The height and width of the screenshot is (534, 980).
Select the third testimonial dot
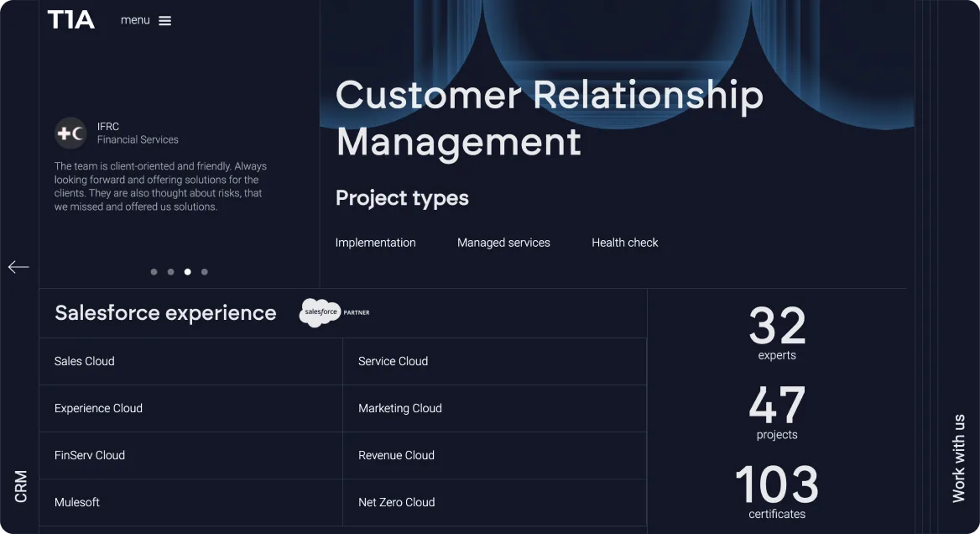(x=187, y=272)
